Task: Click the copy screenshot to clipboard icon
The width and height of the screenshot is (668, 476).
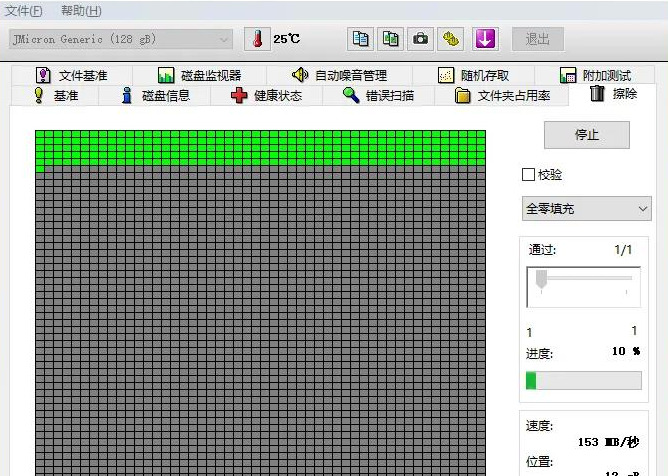Action: point(391,39)
